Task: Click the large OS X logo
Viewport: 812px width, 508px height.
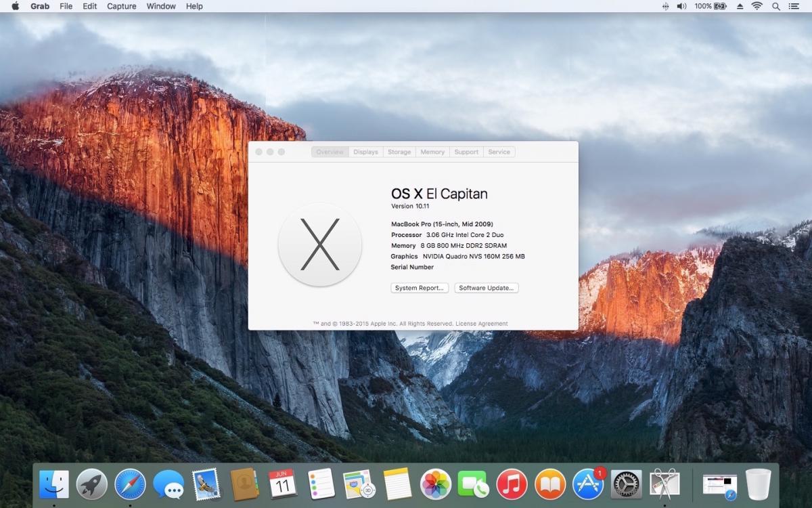Action: coord(320,245)
